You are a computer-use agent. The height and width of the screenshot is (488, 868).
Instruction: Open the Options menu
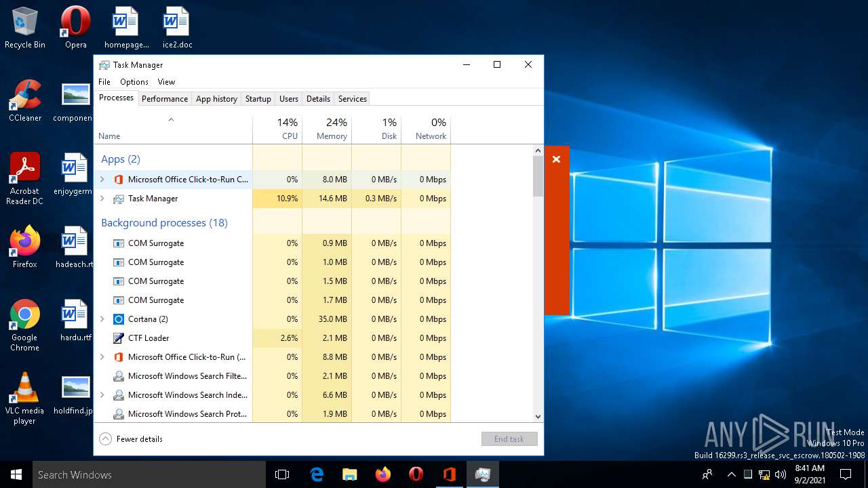click(134, 82)
